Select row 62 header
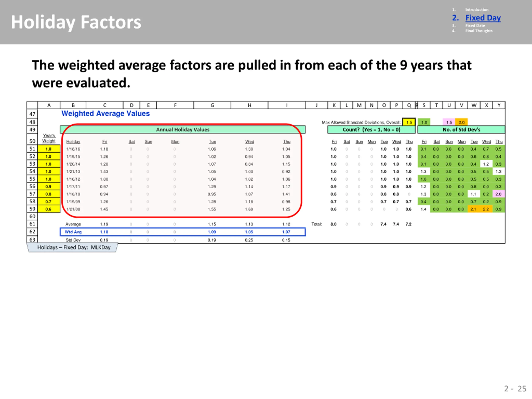 coord(32,232)
